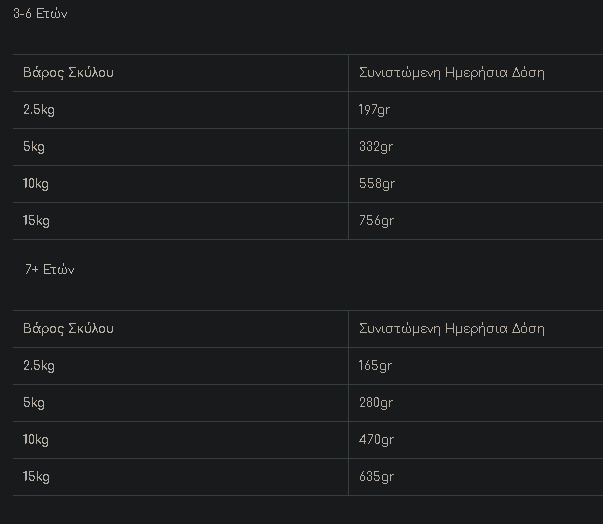603x524 pixels.
Task: Select "Συνιστώμενη Ημερήσια Δόση" header in 3-6 Ετών table
Action: (x=451, y=73)
